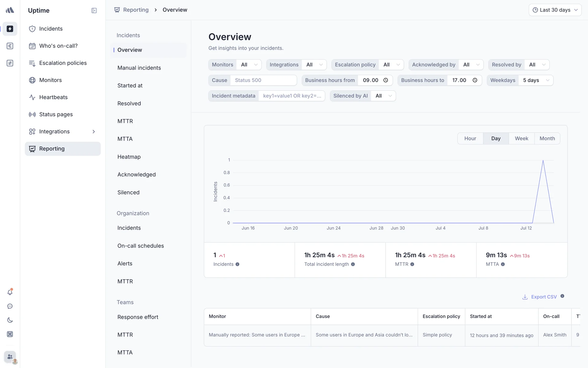Click the info icon beside Export CSV

(x=562, y=296)
